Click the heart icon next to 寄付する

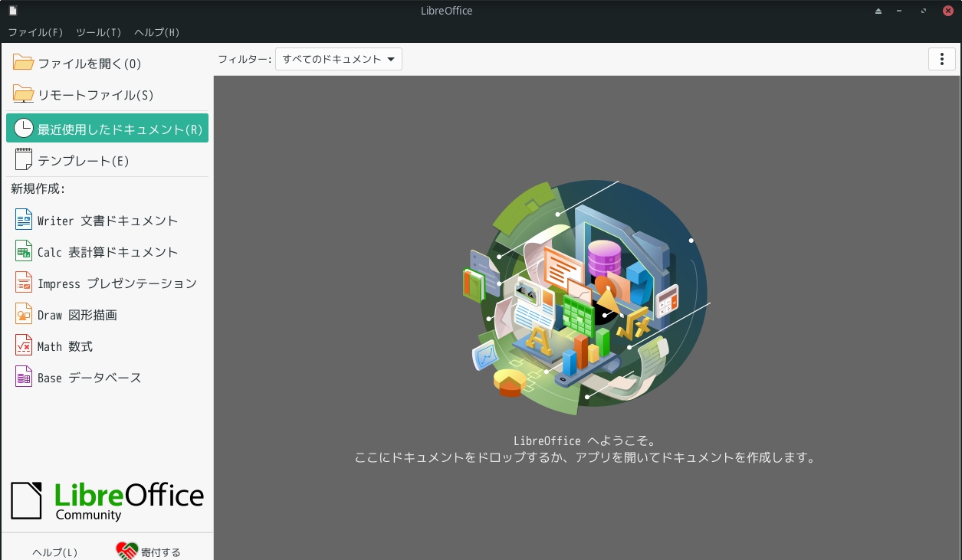(126, 551)
